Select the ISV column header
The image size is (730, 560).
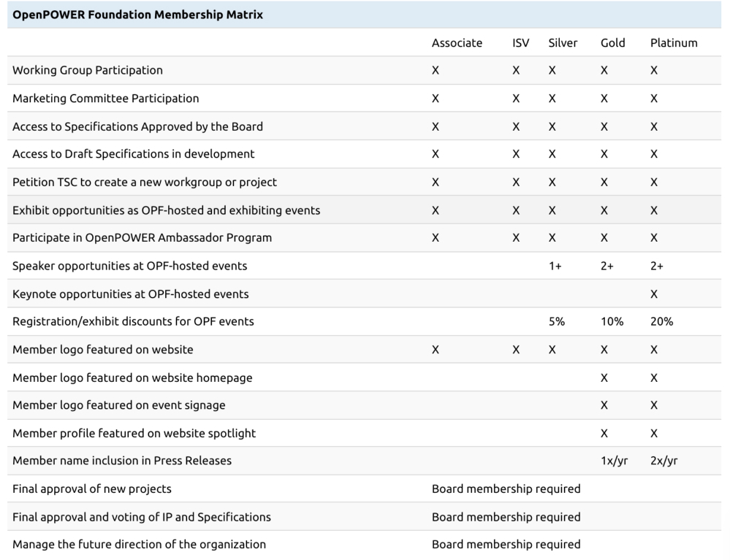(521, 42)
